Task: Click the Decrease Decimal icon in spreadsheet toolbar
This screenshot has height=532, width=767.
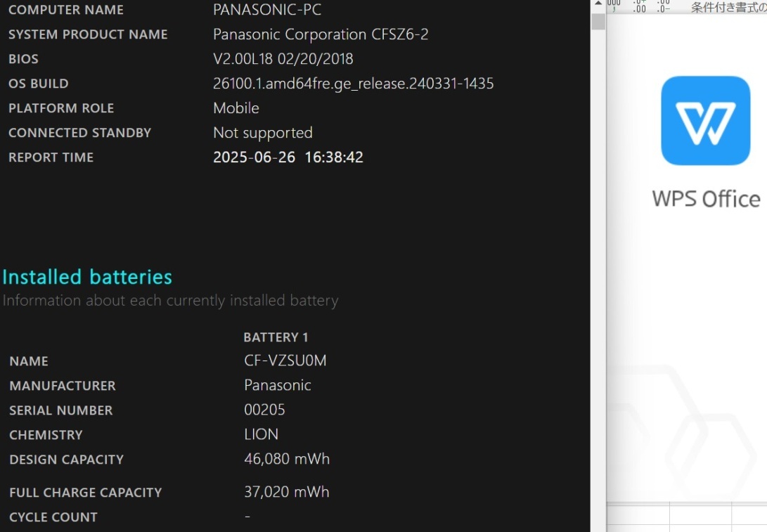Action: click(x=663, y=6)
